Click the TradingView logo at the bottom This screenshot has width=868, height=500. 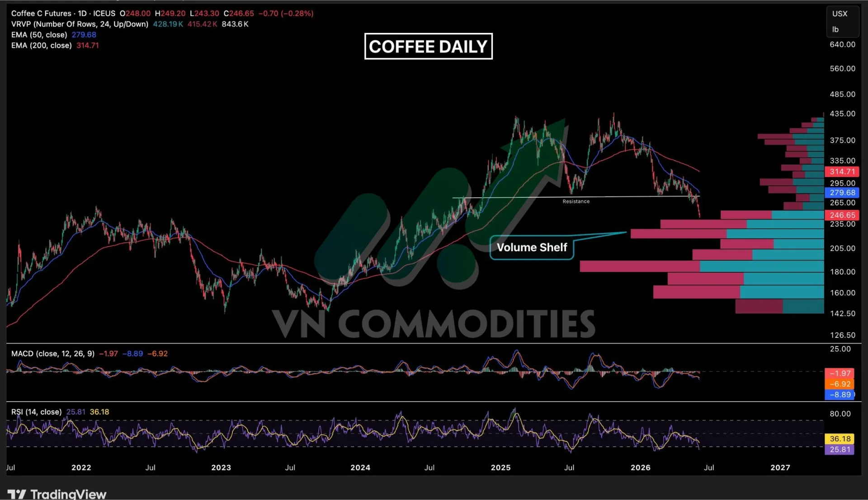(x=57, y=494)
